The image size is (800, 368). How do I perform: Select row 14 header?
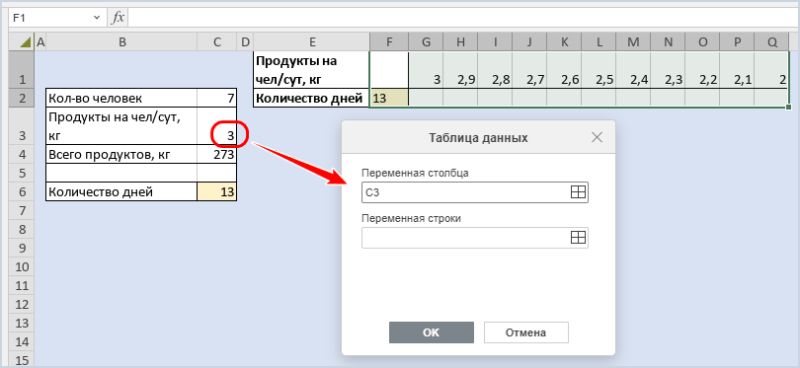coord(21,342)
